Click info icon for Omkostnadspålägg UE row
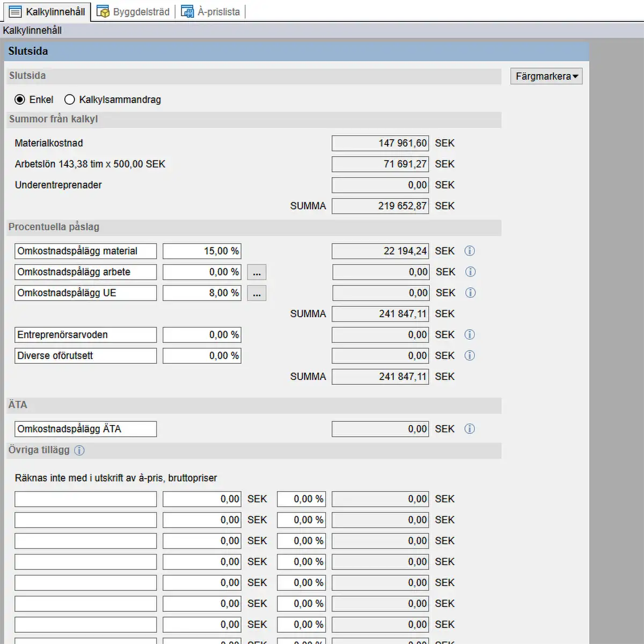The image size is (644, 644). tap(470, 293)
